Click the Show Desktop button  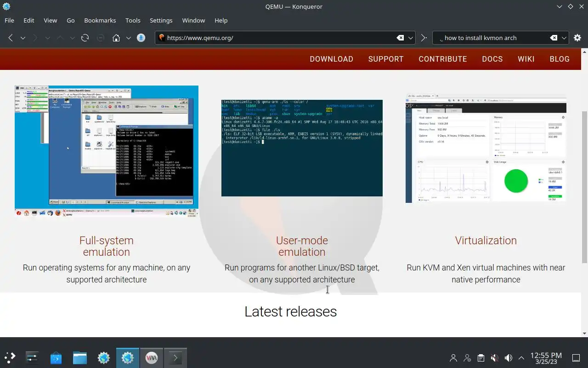(x=576, y=358)
